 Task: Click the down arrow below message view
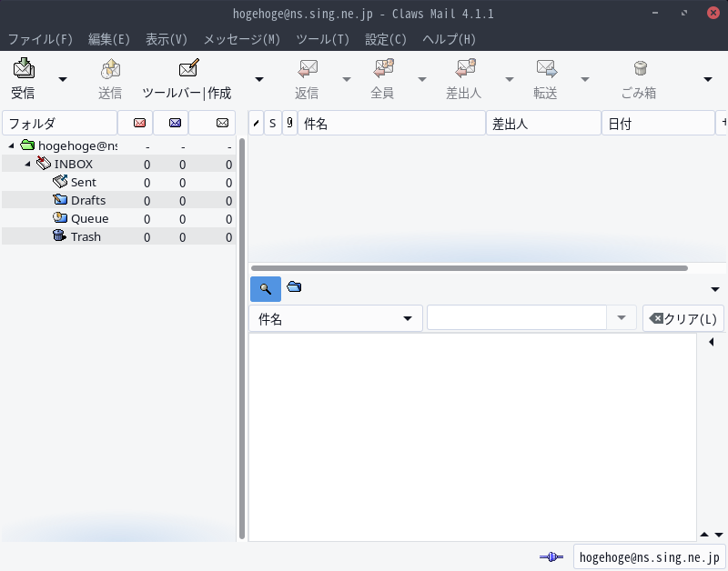[x=719, y=535]
